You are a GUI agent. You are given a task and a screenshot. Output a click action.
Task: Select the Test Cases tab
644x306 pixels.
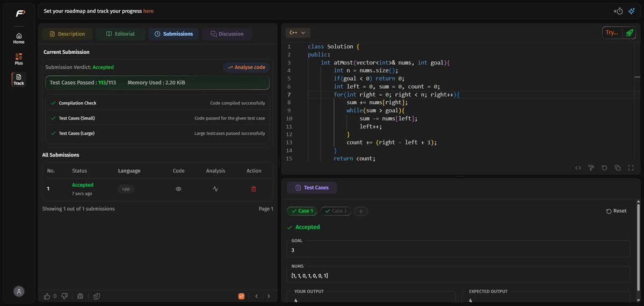312,188
